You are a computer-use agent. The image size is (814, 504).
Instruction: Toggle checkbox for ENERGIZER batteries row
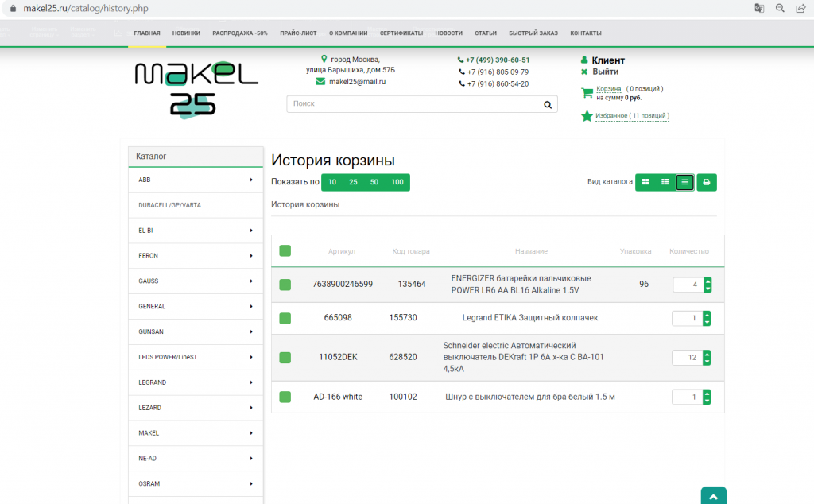coord(285,285)
